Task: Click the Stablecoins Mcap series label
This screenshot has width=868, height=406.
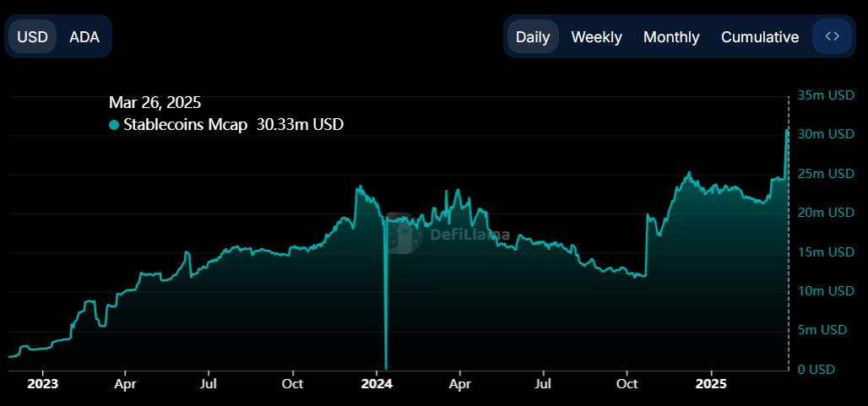Action: pyautogui.click(x=186, y=125)
